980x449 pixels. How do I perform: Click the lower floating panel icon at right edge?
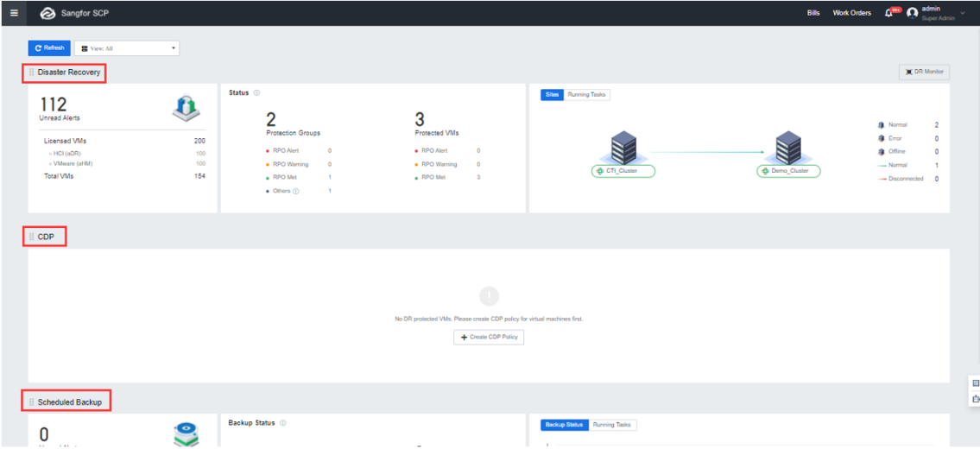coord(976,398)
